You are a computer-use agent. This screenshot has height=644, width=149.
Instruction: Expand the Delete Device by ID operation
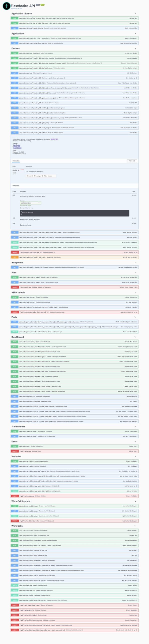coord(74,252)
